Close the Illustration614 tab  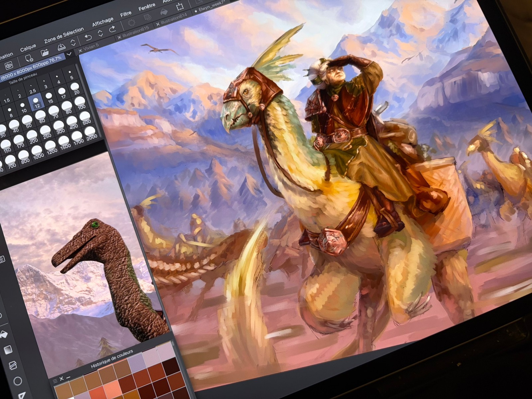tap(158, 25)
